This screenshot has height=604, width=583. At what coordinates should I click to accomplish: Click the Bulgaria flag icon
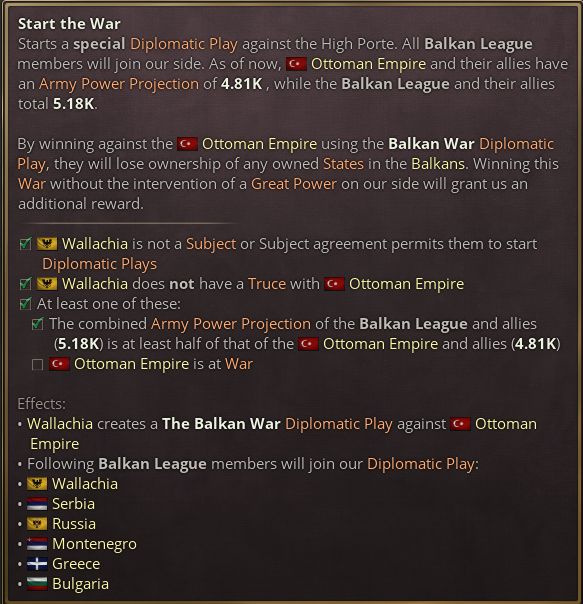click(37, 584)
